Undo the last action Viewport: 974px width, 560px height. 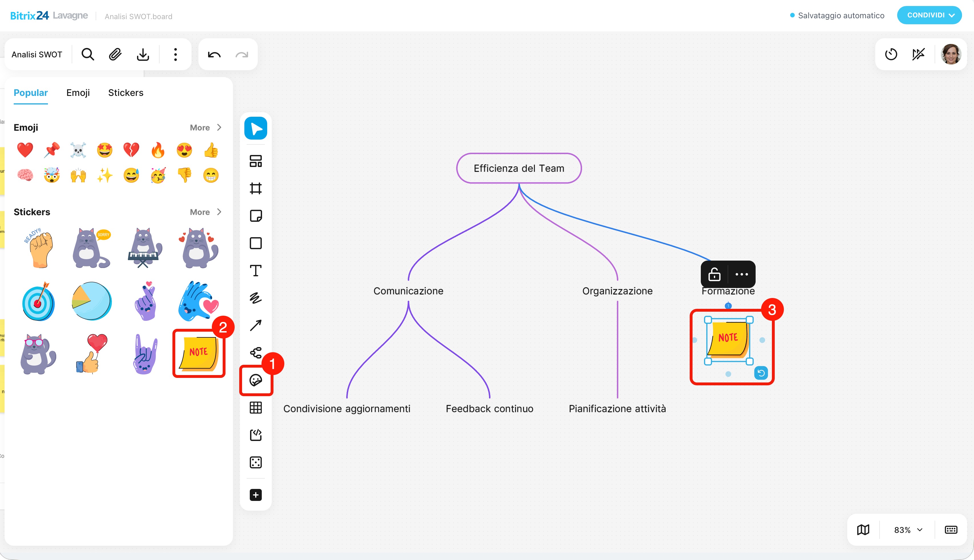tap(214, 54)
